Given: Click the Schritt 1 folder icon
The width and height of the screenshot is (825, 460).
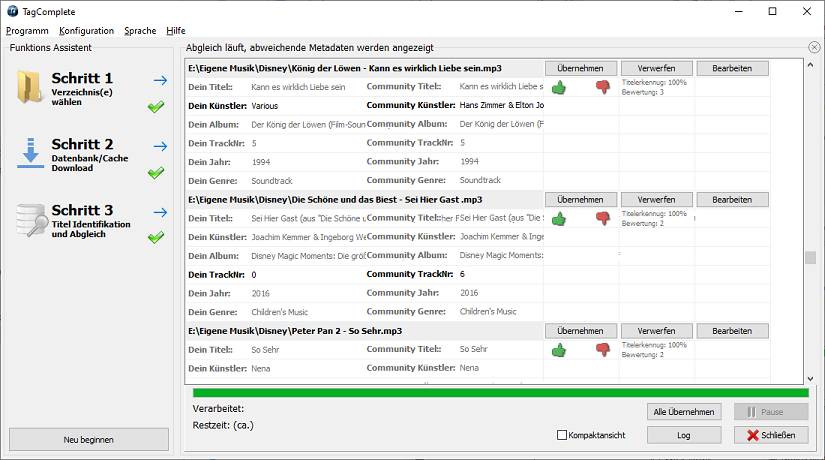Looking at the screenshot, I should click(x=29, y=88).
